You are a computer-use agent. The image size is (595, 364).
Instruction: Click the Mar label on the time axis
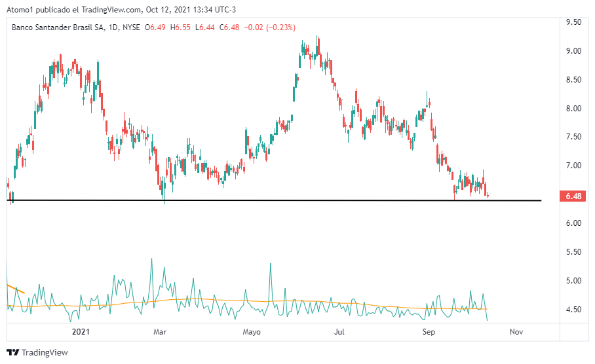click(160, 332)
